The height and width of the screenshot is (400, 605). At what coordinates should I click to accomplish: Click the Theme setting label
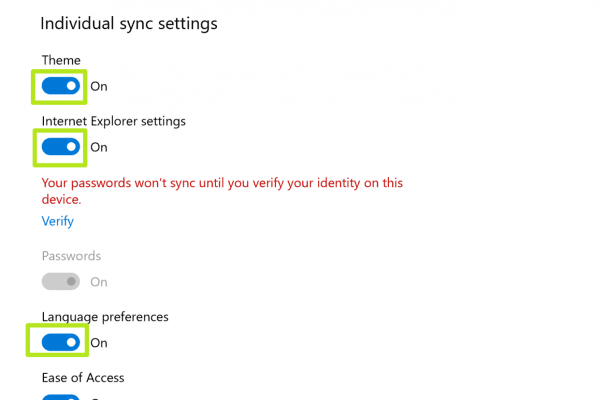pos(61,60)
